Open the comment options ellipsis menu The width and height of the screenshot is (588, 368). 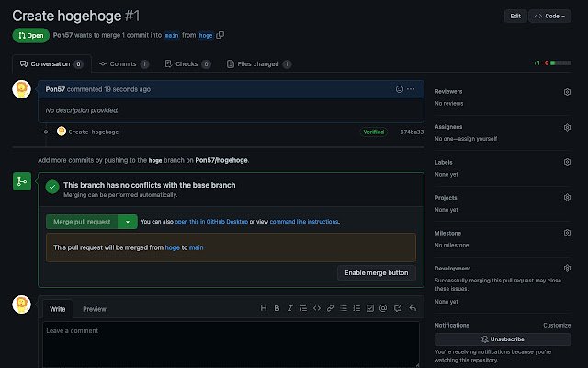(x=411, y=89)
